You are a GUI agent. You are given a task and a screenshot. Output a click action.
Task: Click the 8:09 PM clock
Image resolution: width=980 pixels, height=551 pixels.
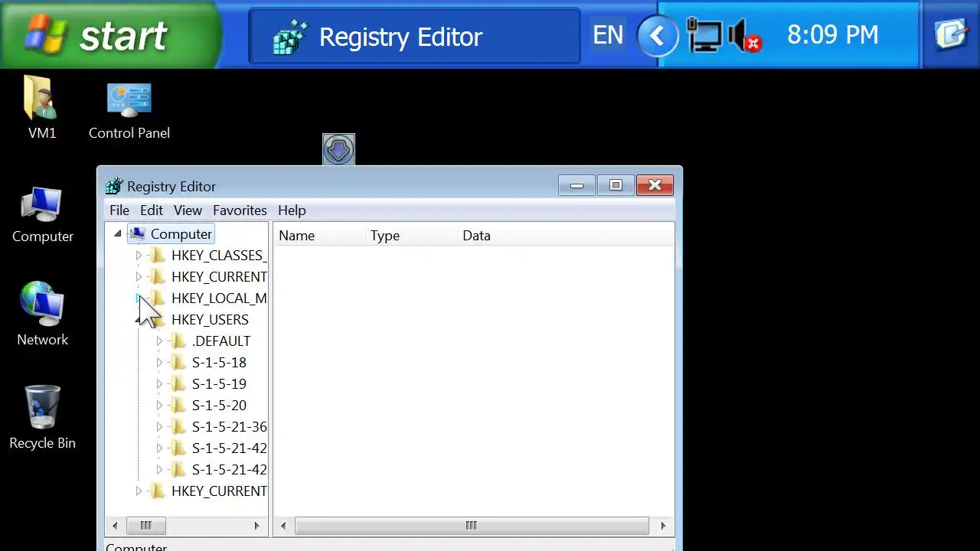832,35
